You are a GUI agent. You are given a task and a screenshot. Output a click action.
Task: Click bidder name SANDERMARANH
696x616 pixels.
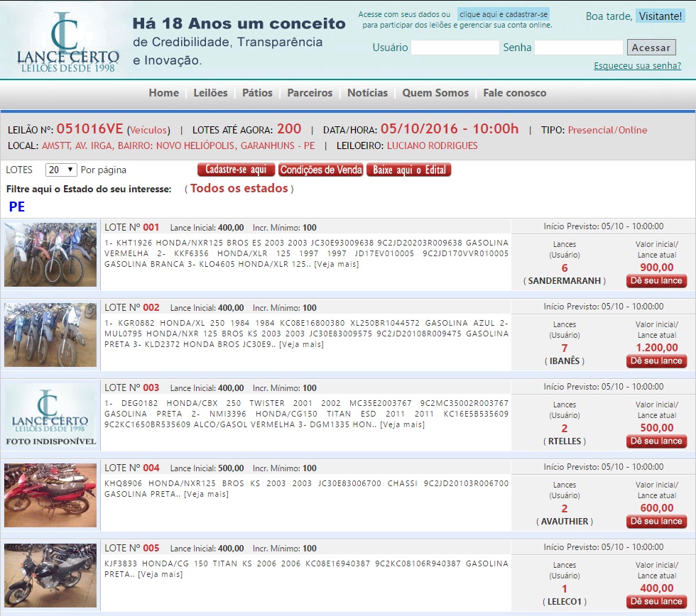point(565,281)
